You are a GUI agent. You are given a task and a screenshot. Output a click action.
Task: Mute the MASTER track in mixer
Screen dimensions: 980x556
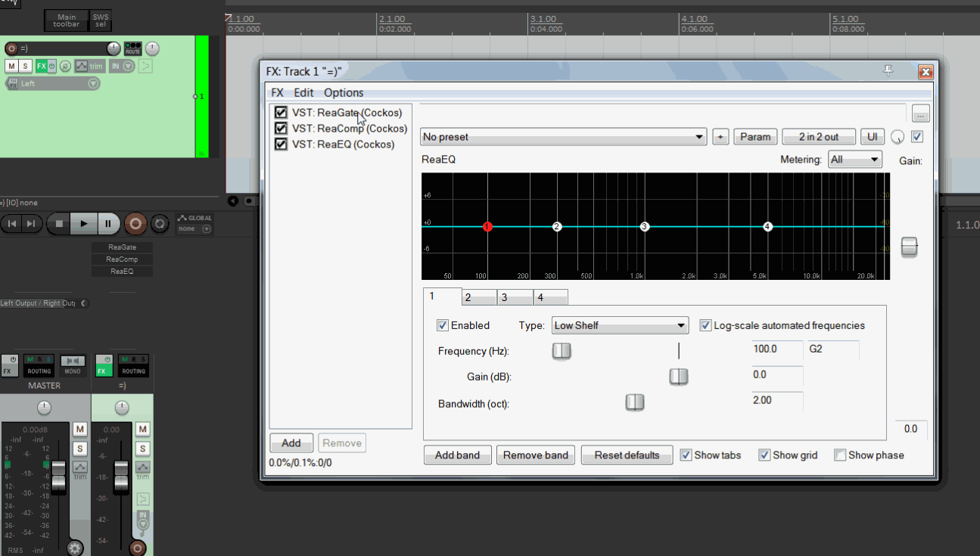[x=79, y=430]
